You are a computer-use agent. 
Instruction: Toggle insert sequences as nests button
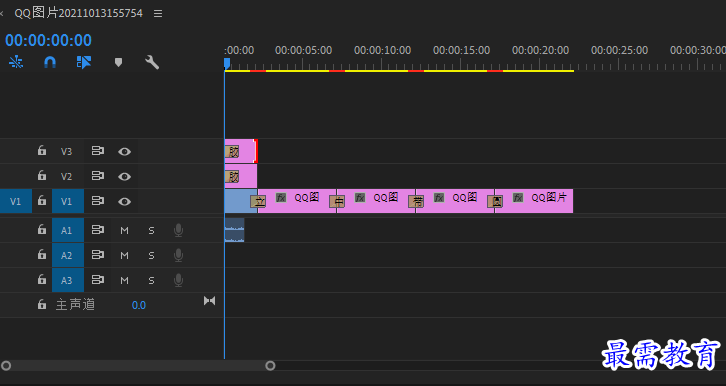(x=16, y=62)
